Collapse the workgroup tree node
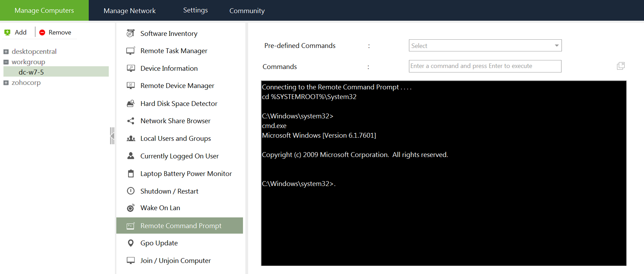644x274 pixels. click(6, 62)
